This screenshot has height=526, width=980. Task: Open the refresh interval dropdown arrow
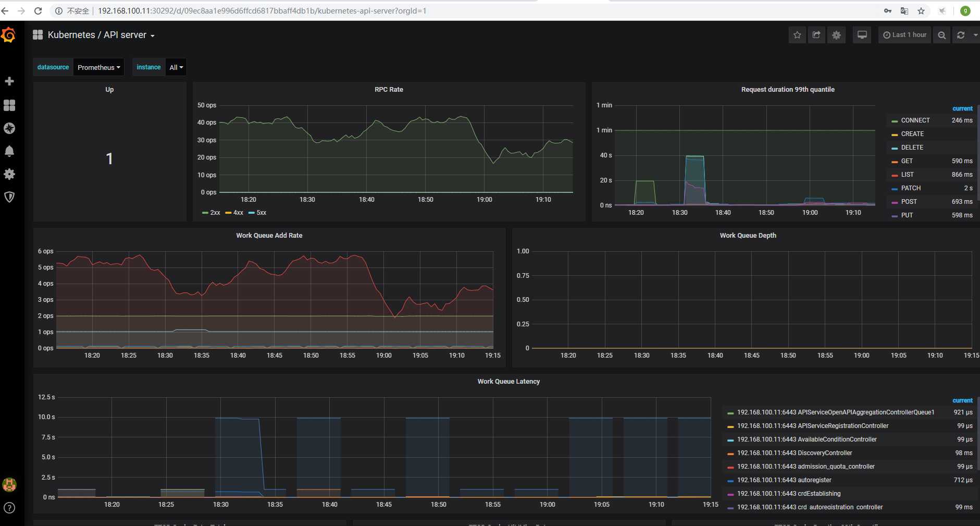(975, 35)
